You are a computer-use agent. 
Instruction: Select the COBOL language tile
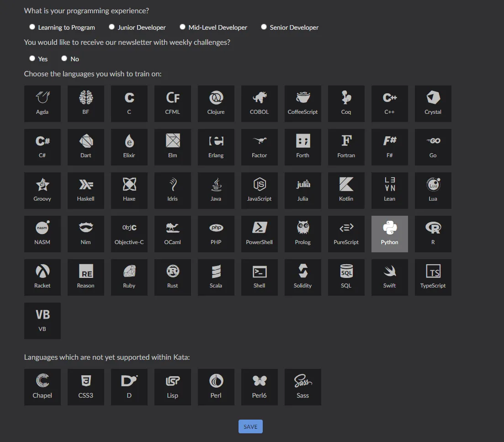tap(260, 104)
